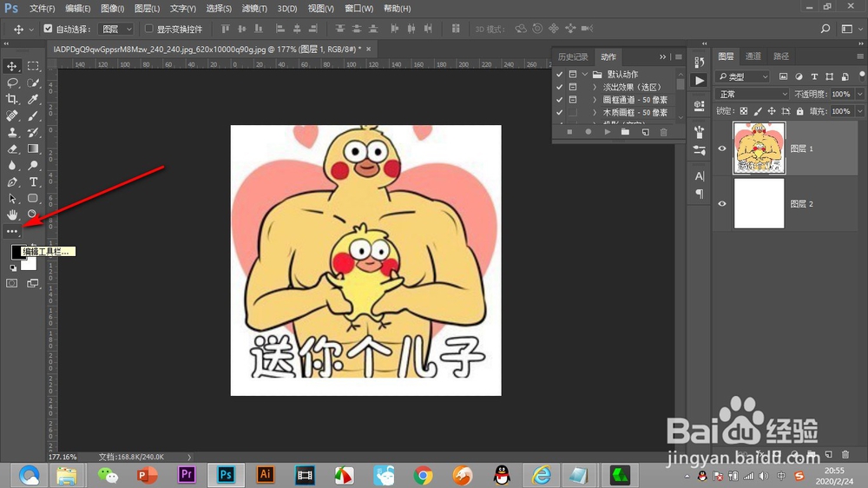Select the Move tool
868x488 pixels.
point(11,66)
